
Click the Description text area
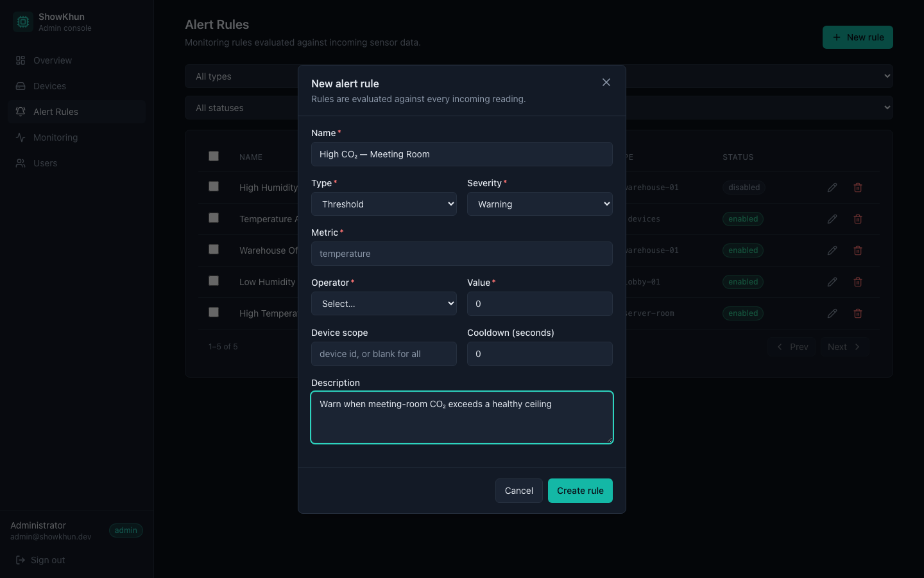(462, 417)
